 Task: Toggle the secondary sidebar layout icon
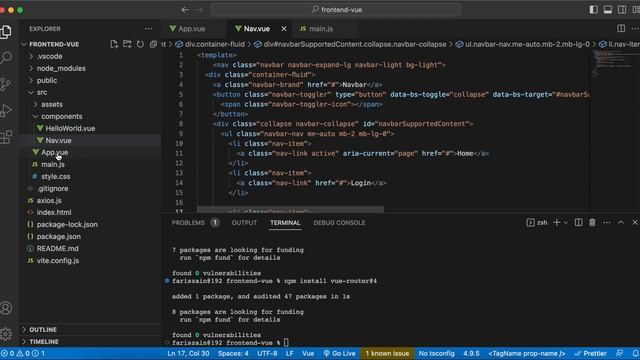(x=622, y=10)
